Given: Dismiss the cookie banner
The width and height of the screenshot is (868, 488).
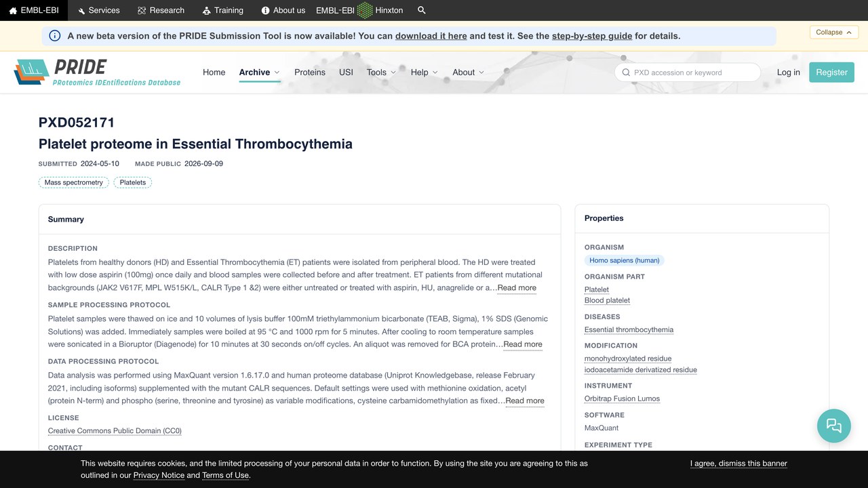Looking at the screenshot, I should [x=738, y=464].
